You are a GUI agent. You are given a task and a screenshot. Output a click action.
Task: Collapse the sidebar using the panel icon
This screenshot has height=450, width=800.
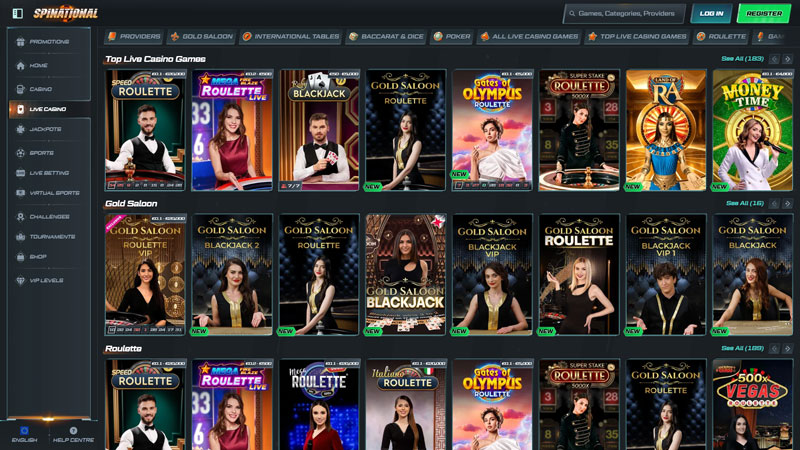pos(17,13)
